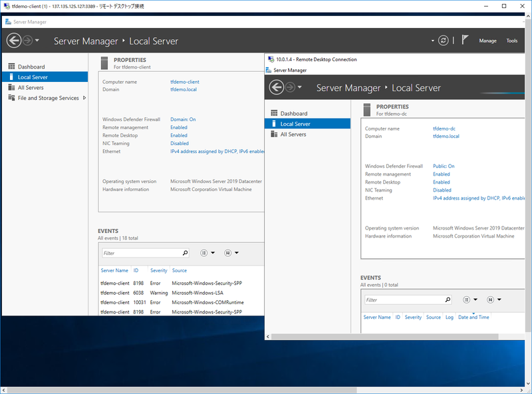Sort tfdemo-client events by Server Name column
Image resolution: width=532 pixels, height=394 pixels.
(114, 270)
